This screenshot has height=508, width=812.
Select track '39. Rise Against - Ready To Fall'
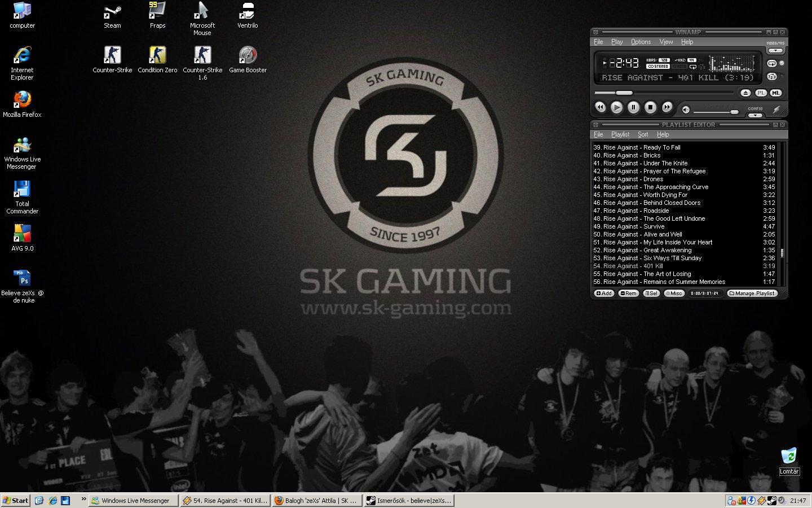click(684, 147)
